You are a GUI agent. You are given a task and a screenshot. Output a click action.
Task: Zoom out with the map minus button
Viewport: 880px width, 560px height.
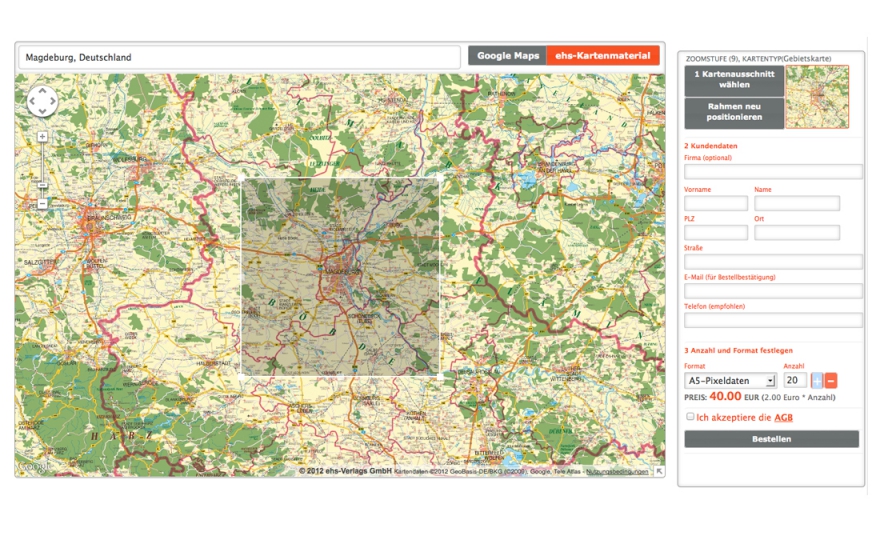pyautogui.click(x=42, y=203)
